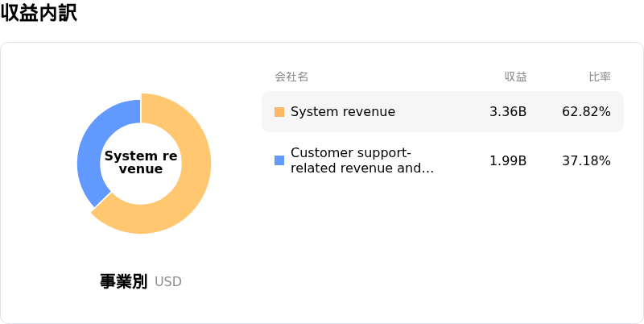The width and height of the screenshot is (644, 324).
Task: Click the USD currency label
Action: 168,282
